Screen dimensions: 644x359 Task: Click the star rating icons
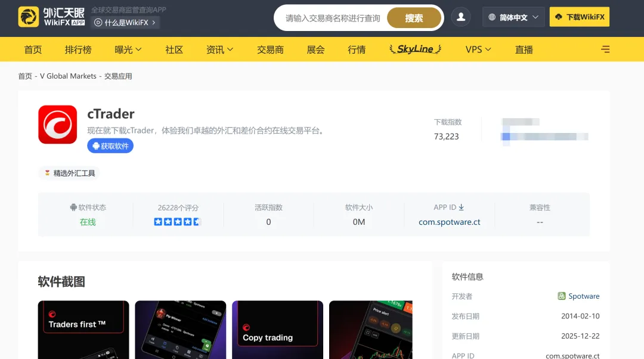(x=178, y=222)
